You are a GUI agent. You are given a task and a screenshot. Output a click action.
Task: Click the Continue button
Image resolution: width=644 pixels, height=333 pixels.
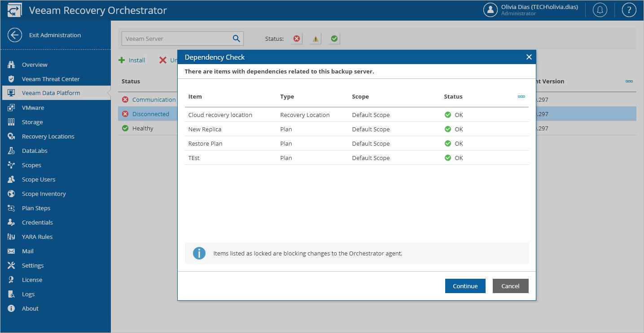[465, 286]
